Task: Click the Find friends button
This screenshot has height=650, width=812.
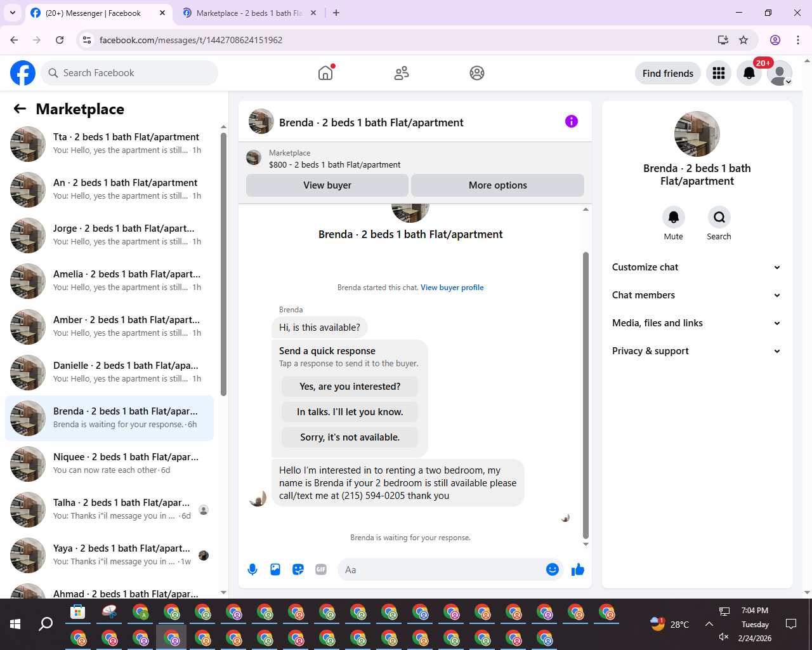Action: [668, 73]
